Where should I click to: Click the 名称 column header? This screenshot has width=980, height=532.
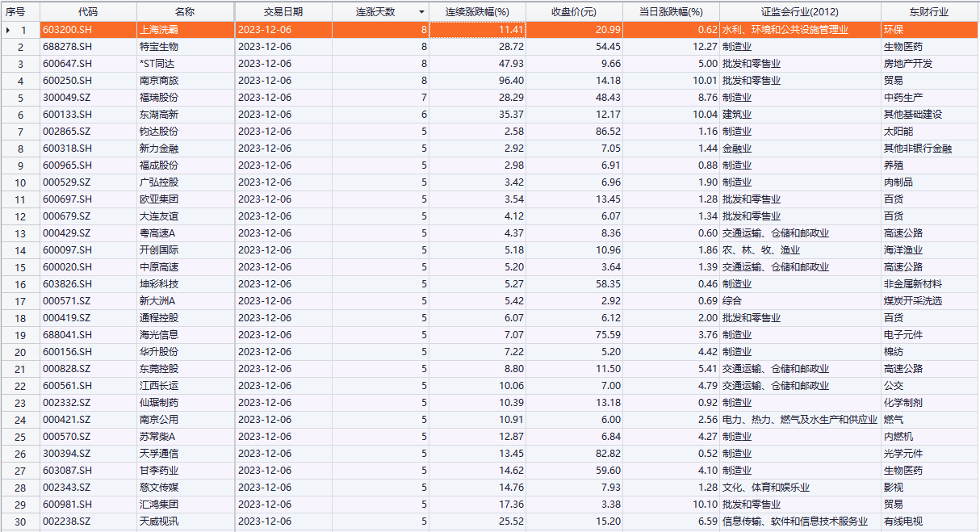[x=185, y=12]
